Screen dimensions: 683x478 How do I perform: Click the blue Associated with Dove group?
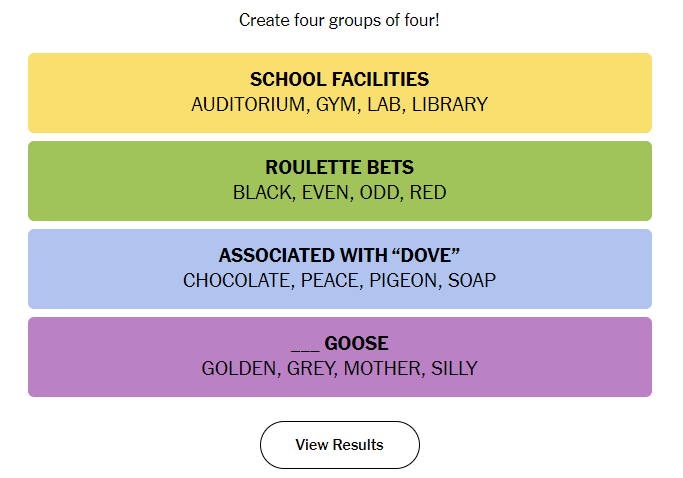pyautogui.click(x=340, y=269)
